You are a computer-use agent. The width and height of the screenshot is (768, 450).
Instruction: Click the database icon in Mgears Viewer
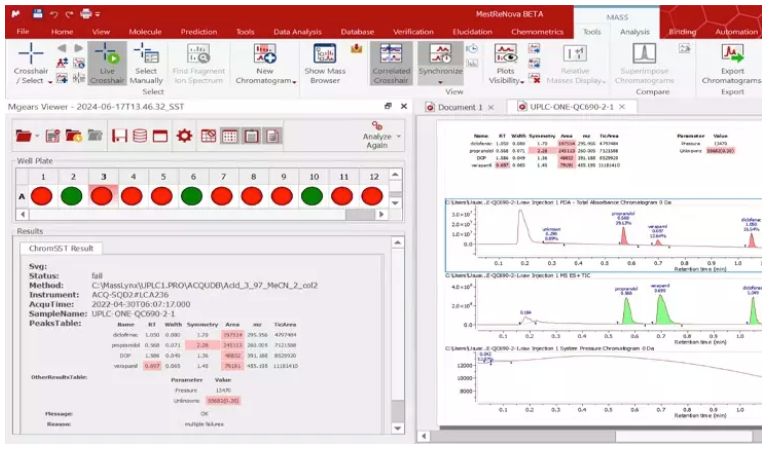pos(139,135)
